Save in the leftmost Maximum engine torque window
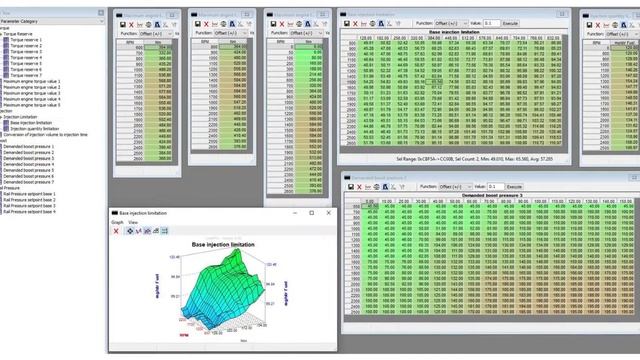This screenshot has width=640, height=360. tap(122, 24)
